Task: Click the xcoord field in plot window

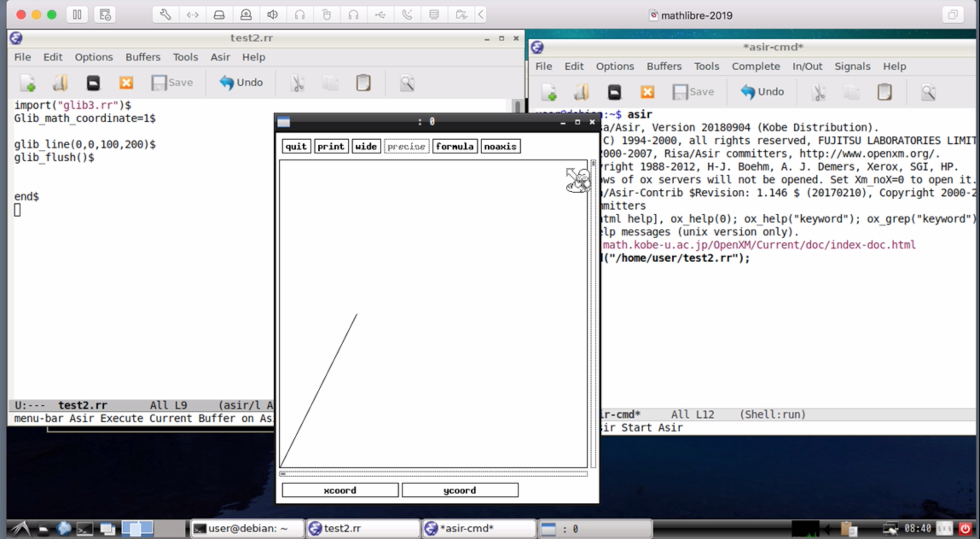Action: click(x=340, y=490)
